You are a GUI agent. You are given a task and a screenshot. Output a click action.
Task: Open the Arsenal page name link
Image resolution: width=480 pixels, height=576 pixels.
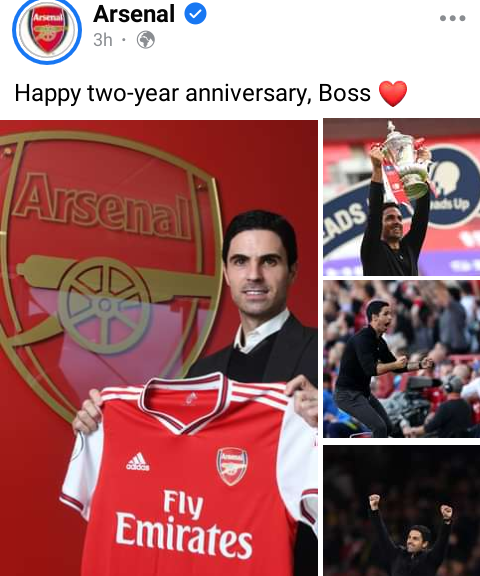pos(134,14)
